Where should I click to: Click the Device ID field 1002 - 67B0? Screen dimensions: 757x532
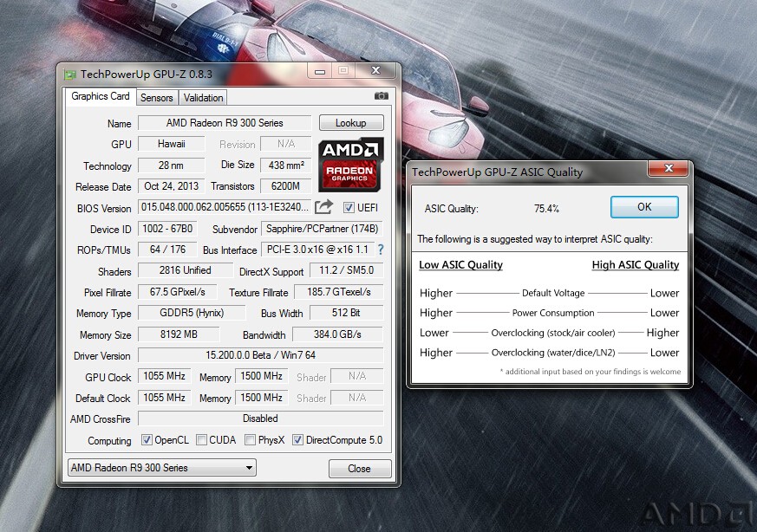point(167,229)
